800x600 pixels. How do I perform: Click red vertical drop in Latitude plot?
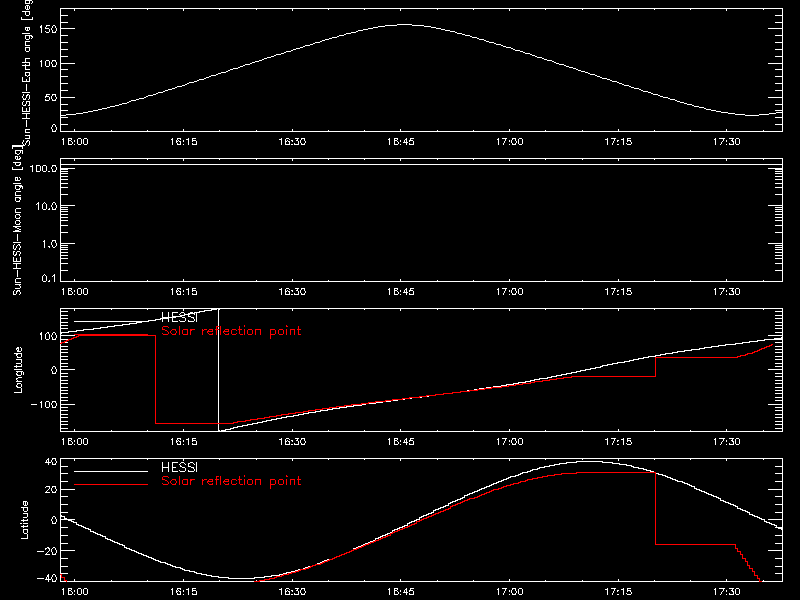click(655, 509)
